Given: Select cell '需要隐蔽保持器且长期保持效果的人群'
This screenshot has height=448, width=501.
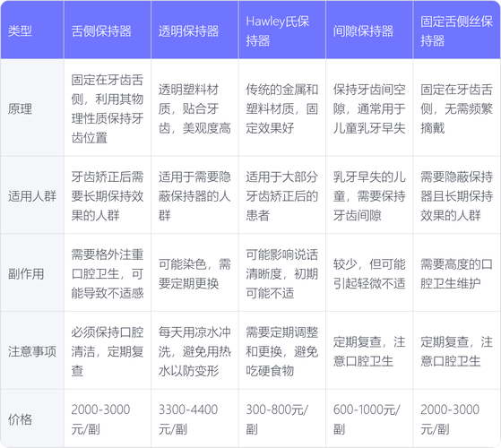Looking at the screenshot, I should [456, 195].
